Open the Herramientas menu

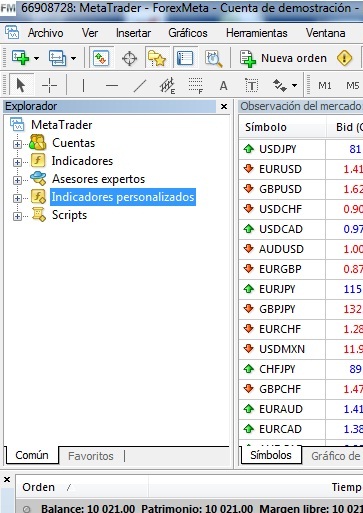click(x=256, y=33)
